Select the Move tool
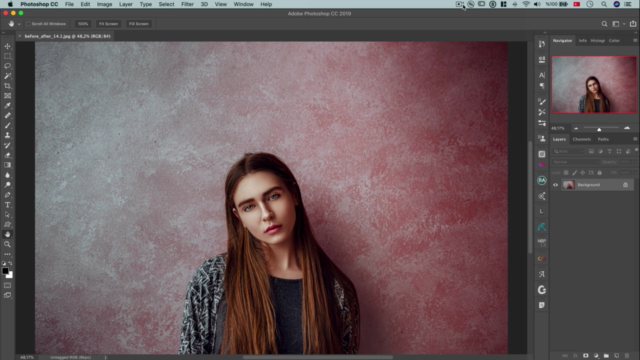 pos(7,46)
